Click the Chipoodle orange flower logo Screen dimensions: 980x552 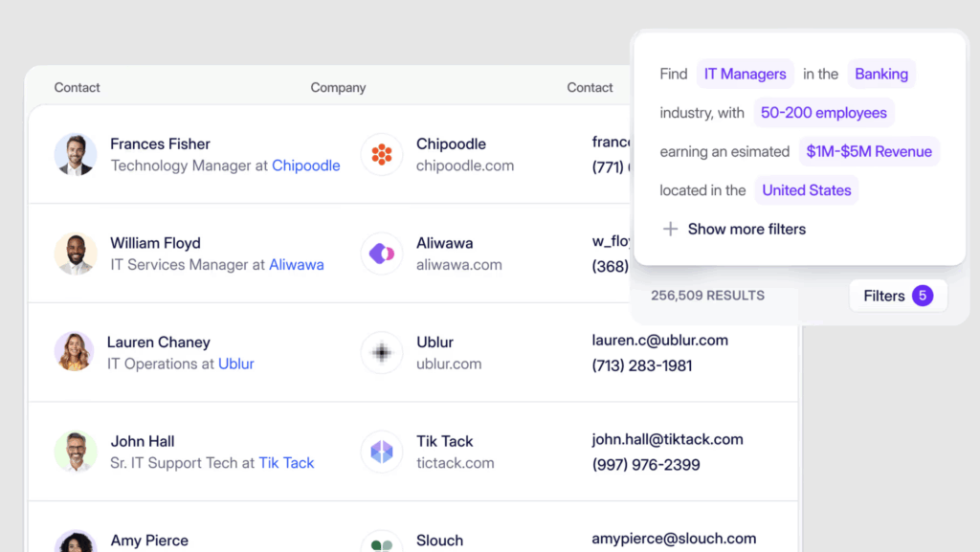pyautogui.click(x=381, y=154)
